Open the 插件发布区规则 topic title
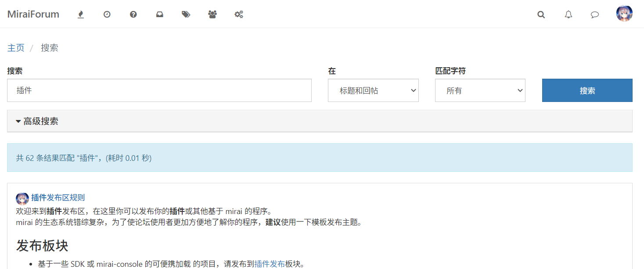The height and width of the screenshot is (269, 644). (58, 198)
